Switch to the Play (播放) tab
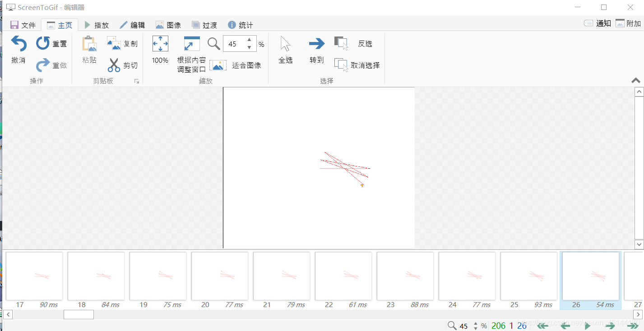The width and height of the screenshot is (644, 331). [100, 25]
